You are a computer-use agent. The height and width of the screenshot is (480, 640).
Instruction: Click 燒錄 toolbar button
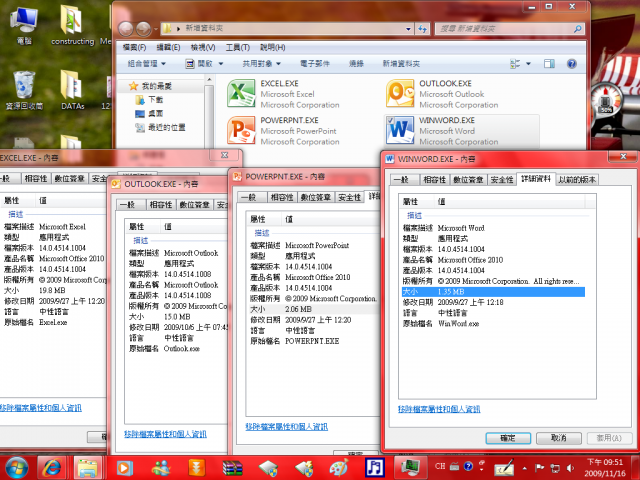pos(356,64)
